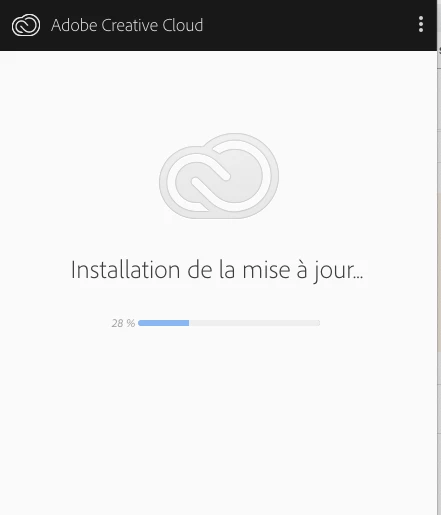Screen dimensions: 441x515
Task: Click blank white area below progress bar
Action: pos(218,423)
